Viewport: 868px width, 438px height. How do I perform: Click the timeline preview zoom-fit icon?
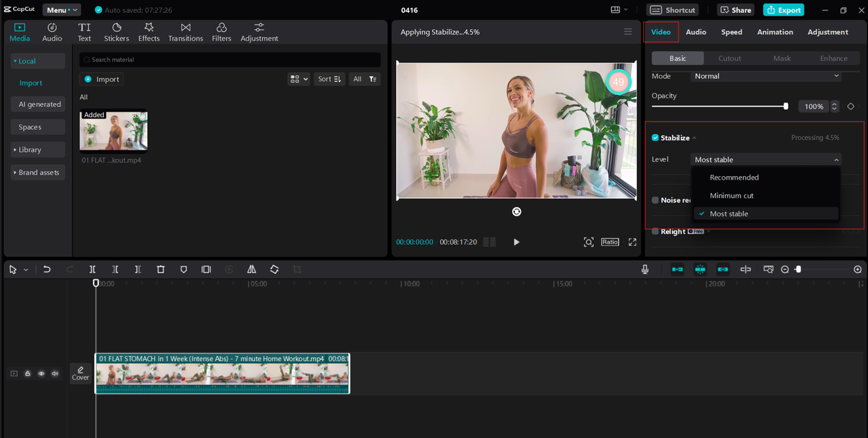tap(768, 269)
